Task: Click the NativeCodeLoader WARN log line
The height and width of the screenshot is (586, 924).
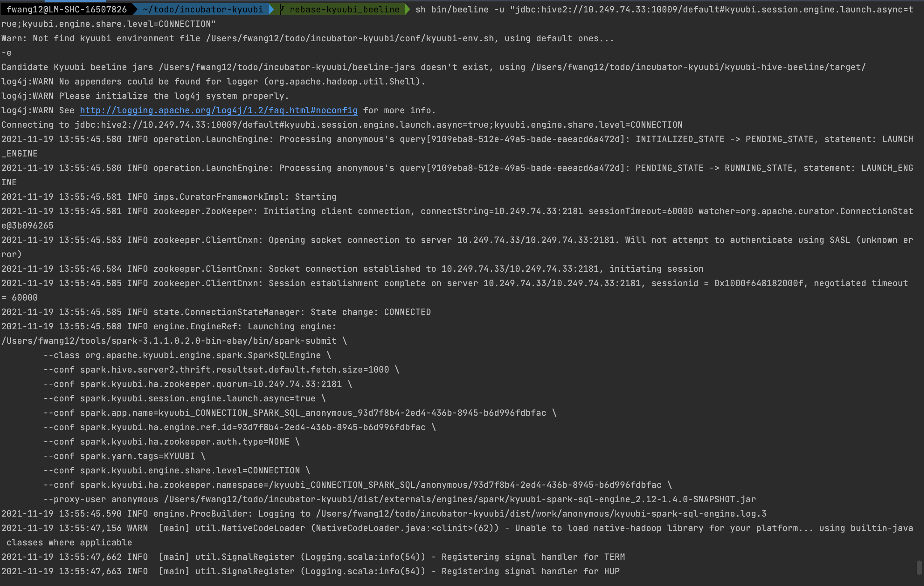Action: 457,528
